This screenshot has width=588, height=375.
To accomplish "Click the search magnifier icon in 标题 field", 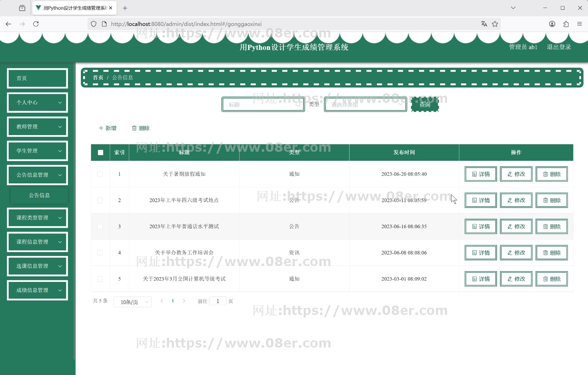I will coord(298,105).
